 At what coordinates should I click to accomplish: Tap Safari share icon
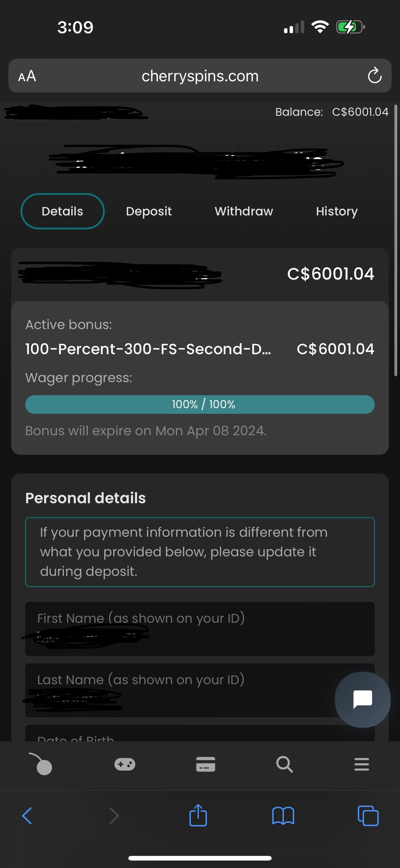point(198,816)
